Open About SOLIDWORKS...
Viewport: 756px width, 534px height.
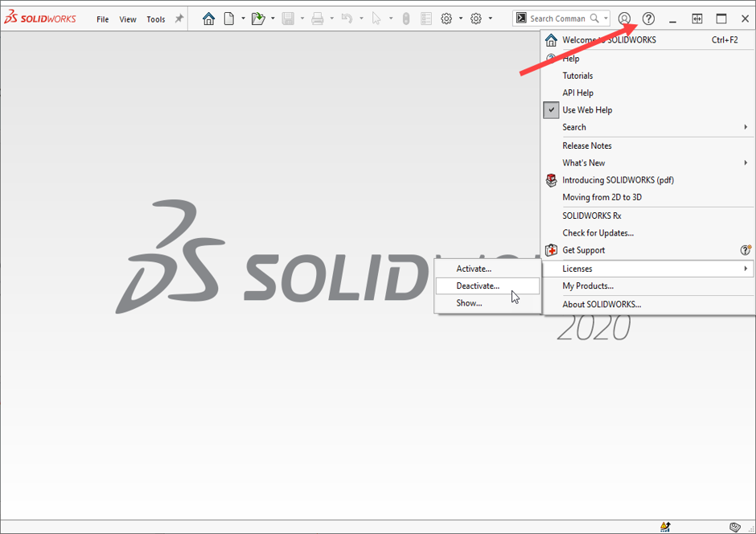pos(647,305)
